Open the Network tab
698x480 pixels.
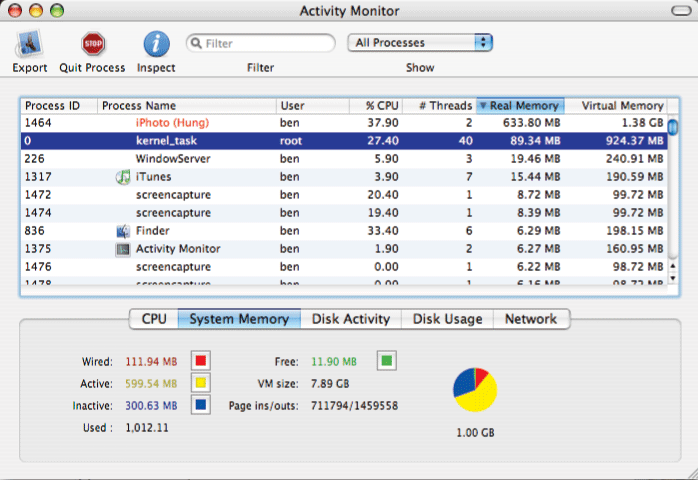tap(531, 319)
